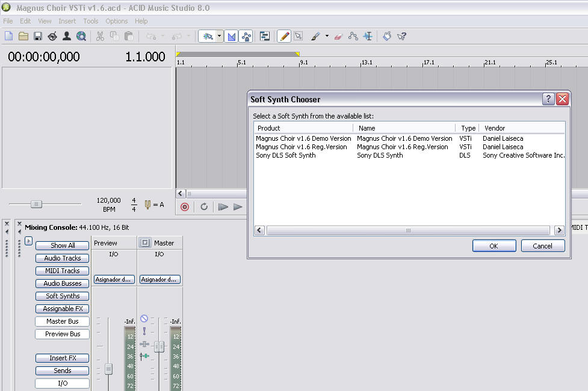Image resolution: width=588 pixels, height=391 pixels.
Task: Select the Sony DLS Soft Synth row
Action: 409,155
